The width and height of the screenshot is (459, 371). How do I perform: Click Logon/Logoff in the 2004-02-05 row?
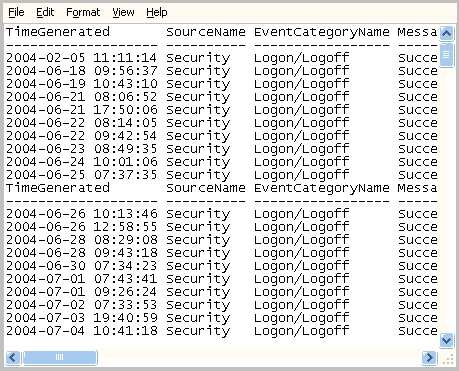301,59
